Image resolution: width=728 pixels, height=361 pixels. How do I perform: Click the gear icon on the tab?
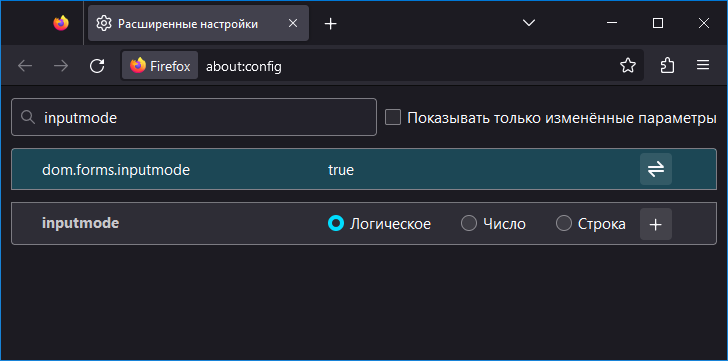[104, 23]
